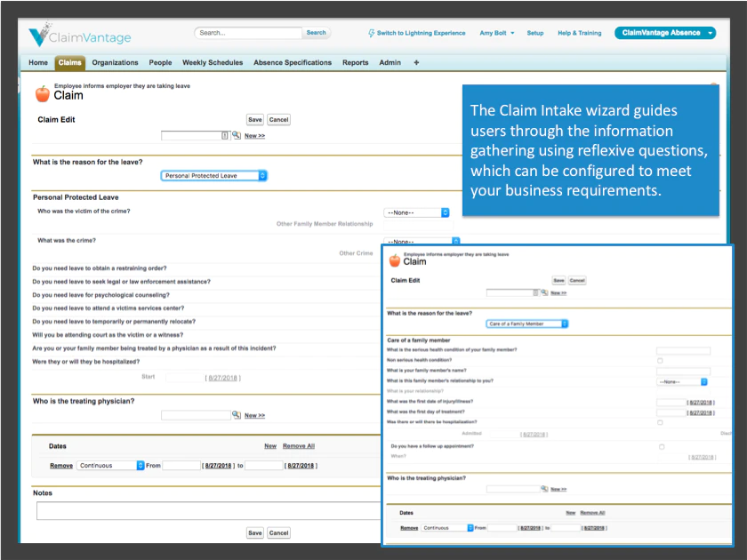Click the apple Claim icon in main window
The width and height of the screenshot is (747, 560).
click(x=43, y=94)
